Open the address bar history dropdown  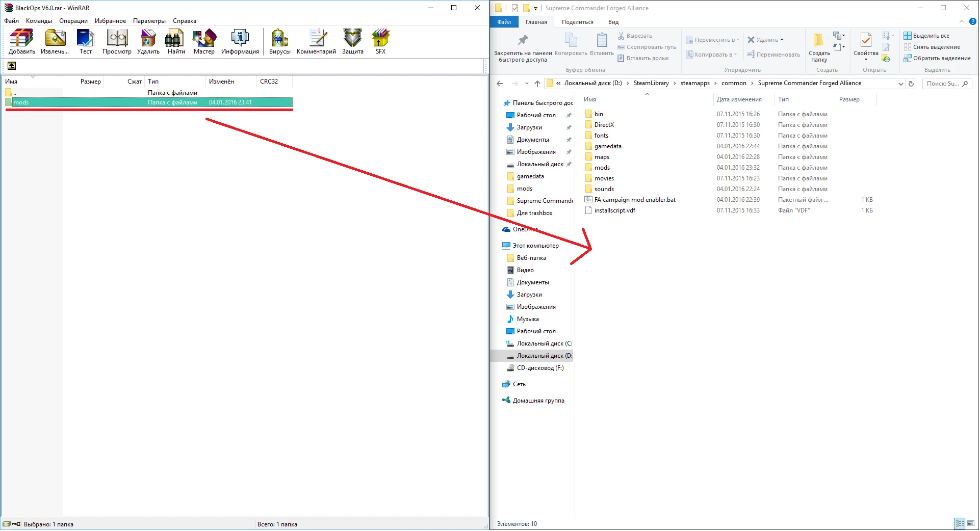click(x=527, y=83)
